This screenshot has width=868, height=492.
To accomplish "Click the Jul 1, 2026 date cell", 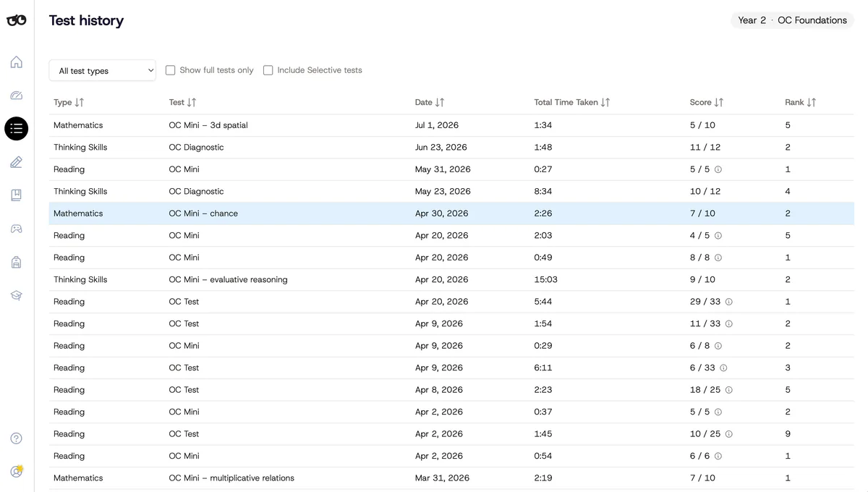I will [437, 125].
